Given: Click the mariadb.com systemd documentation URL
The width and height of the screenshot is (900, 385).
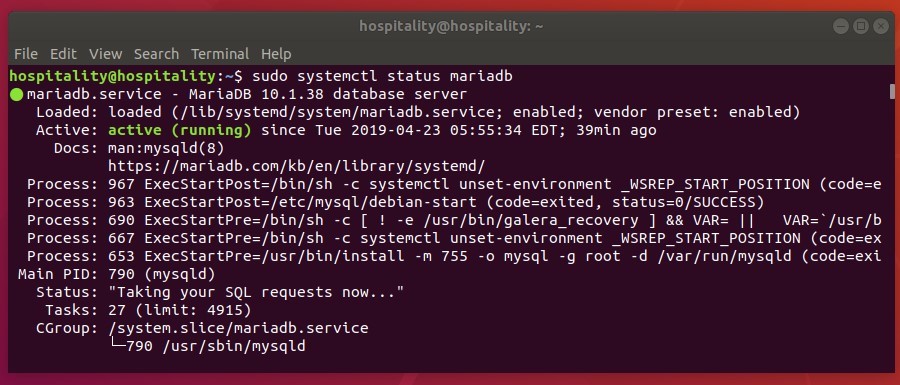Looking at the screenshot, I should coord(297,166).
